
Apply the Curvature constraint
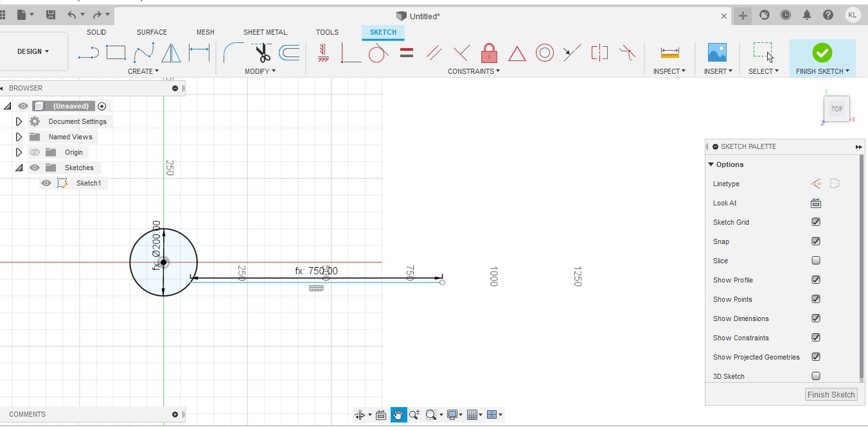point(627,53)
